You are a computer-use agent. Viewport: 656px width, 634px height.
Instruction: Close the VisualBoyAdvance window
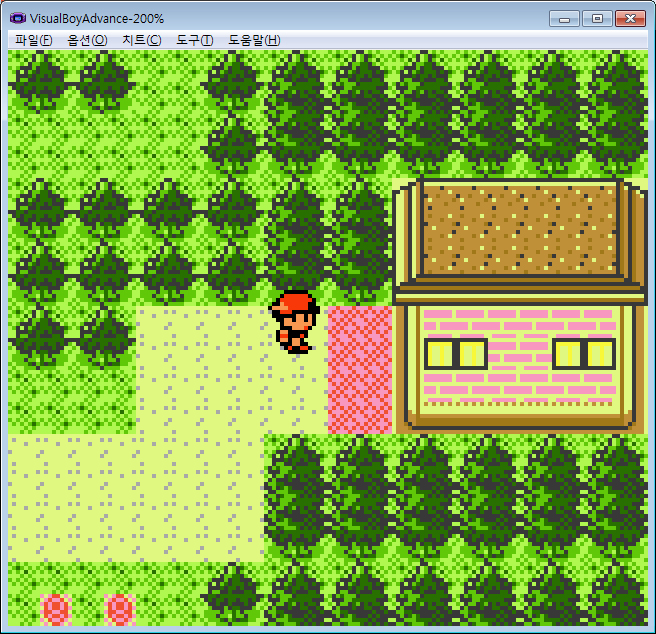point(630,19)
